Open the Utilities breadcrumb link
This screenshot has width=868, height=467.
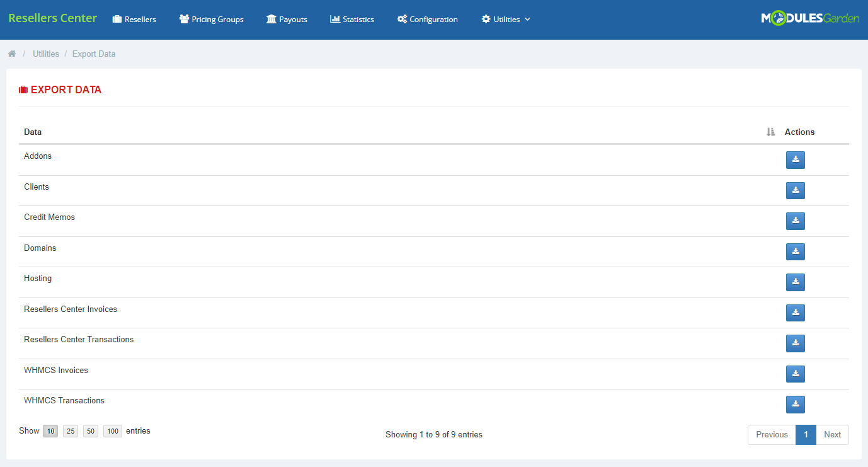[x=45, y=54]
